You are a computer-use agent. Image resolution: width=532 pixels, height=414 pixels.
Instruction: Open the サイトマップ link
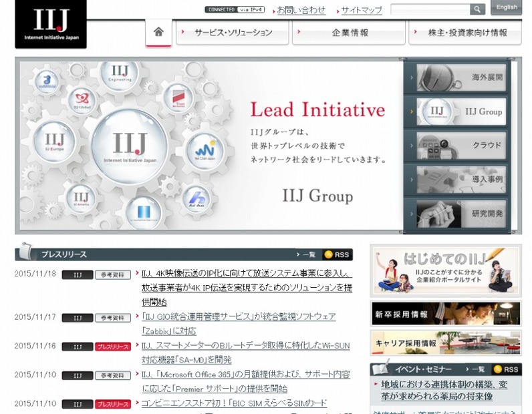362,10
